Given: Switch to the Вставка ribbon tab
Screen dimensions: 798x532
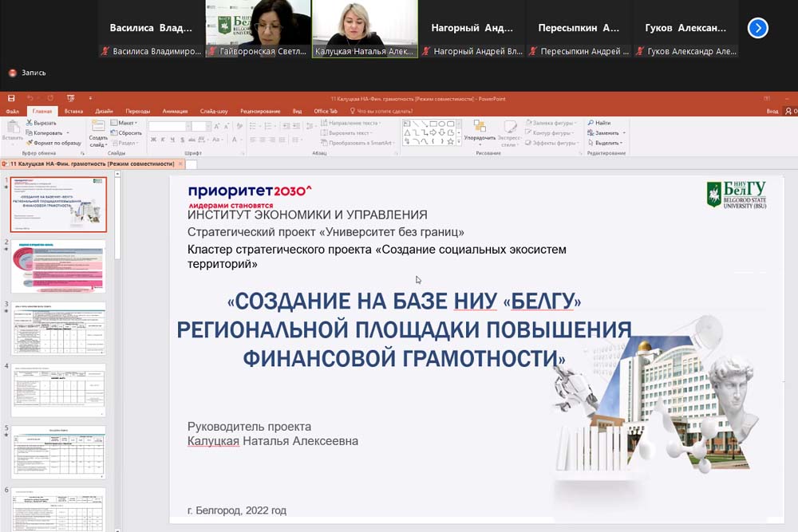Looking at the screenshot, I should (73, 112).
